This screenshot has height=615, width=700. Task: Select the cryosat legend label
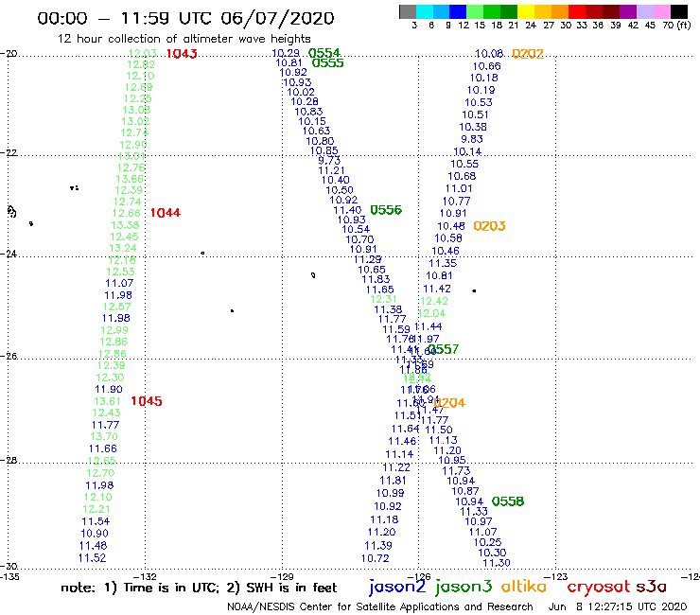coord(599,587)
